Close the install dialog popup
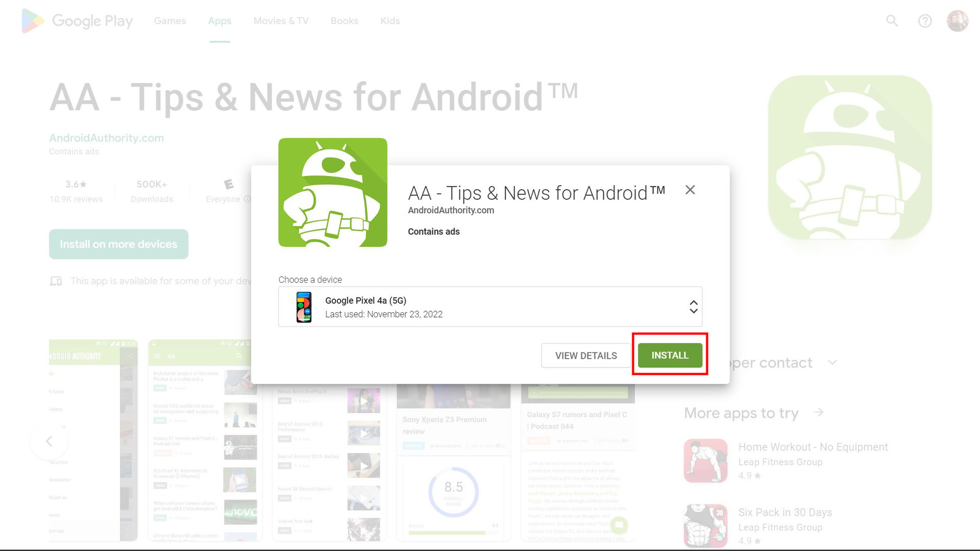The height and width of the screenshot is (551, 980). click(x=690, y=189)
